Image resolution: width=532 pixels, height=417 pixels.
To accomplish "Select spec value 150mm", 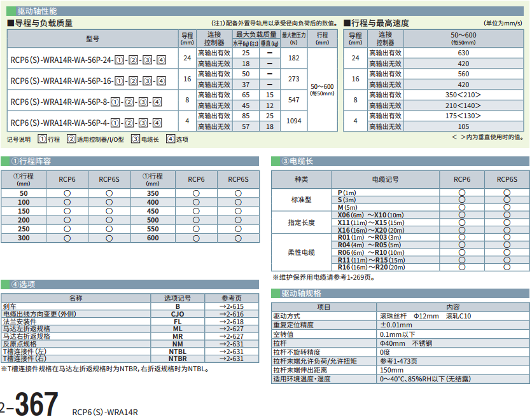I will pos(391,370).
